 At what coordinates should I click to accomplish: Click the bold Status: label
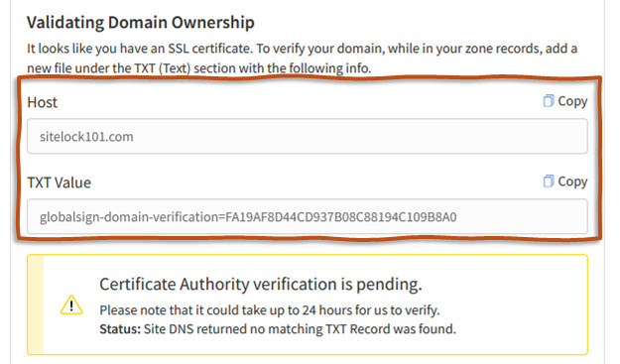(120, 329)
